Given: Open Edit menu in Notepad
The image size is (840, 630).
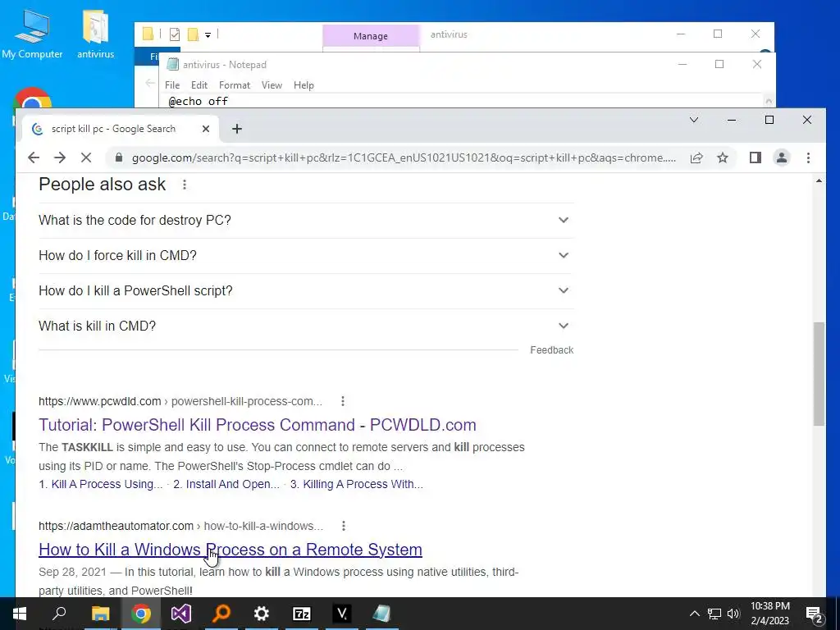Looking at the screenshot, I should coord(199,85).
